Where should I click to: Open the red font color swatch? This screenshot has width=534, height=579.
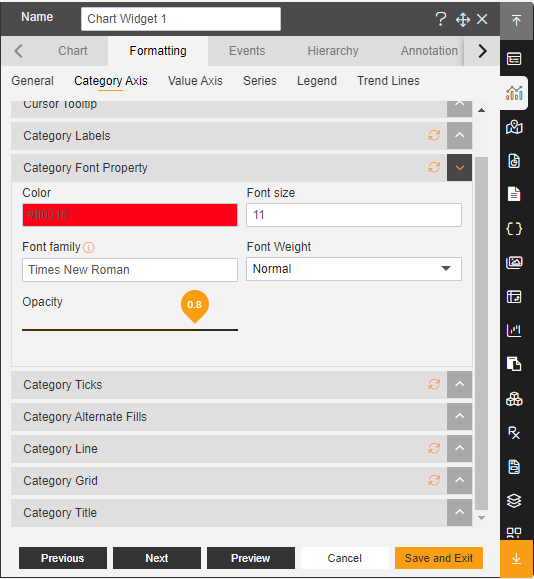(x=130, y=215)
